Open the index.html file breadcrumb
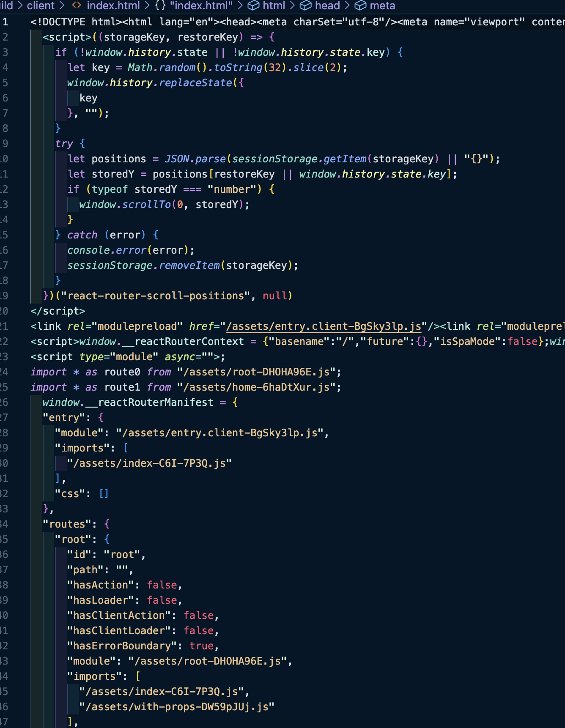Viewport: 565px width, 728px height. (x=113, y=5)
